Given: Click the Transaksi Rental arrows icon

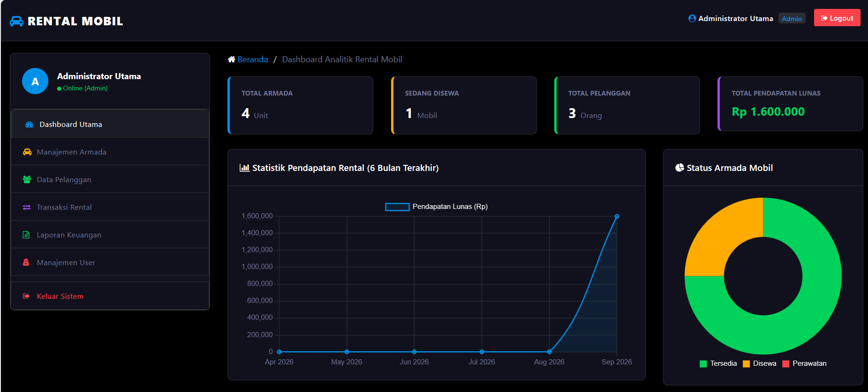Looking at the screenshot, I should click(x=27, y=207).
